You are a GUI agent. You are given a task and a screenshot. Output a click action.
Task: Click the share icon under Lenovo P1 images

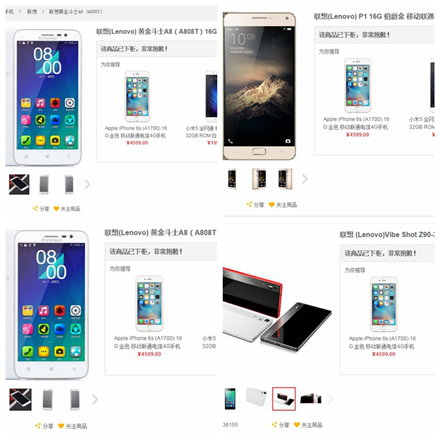point(249,204)
